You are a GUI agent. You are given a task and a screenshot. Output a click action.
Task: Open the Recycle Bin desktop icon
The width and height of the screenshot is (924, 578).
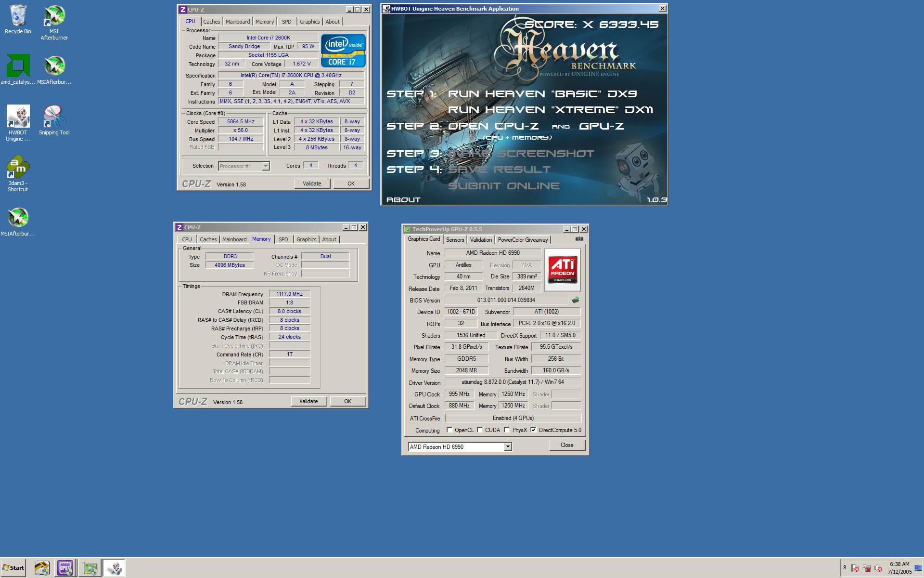(18, 19)
